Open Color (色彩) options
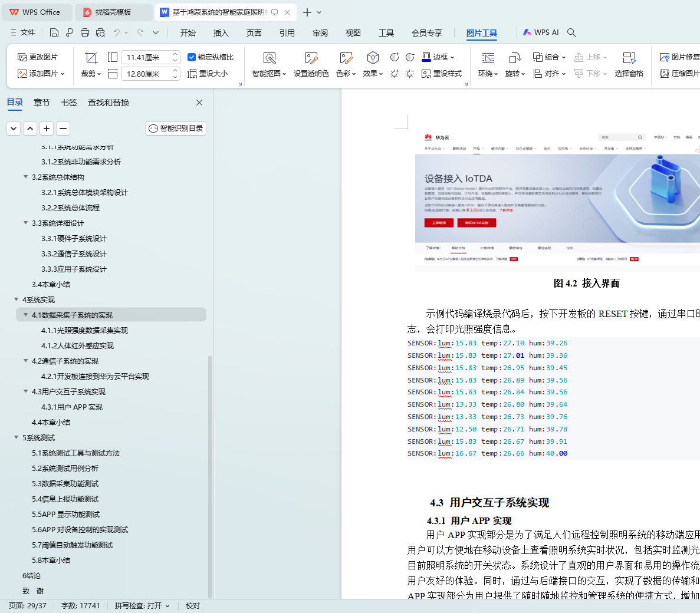The height and width of the screenshot is (613, 700). [346, 65]
